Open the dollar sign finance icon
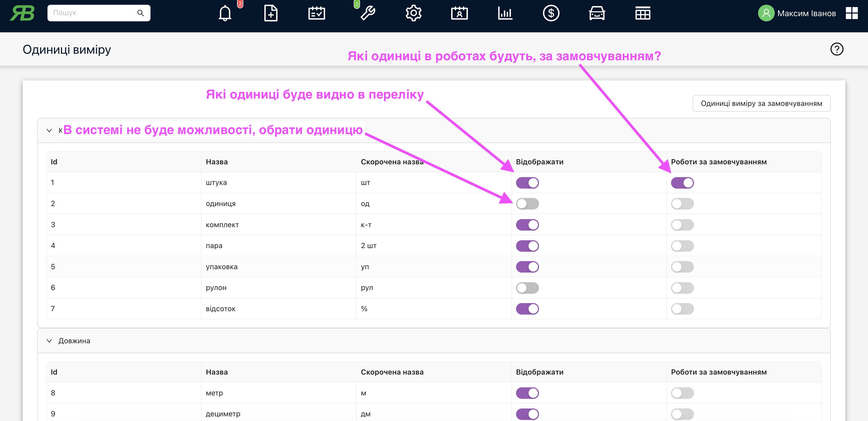868x421 pixels. point(551,14)
